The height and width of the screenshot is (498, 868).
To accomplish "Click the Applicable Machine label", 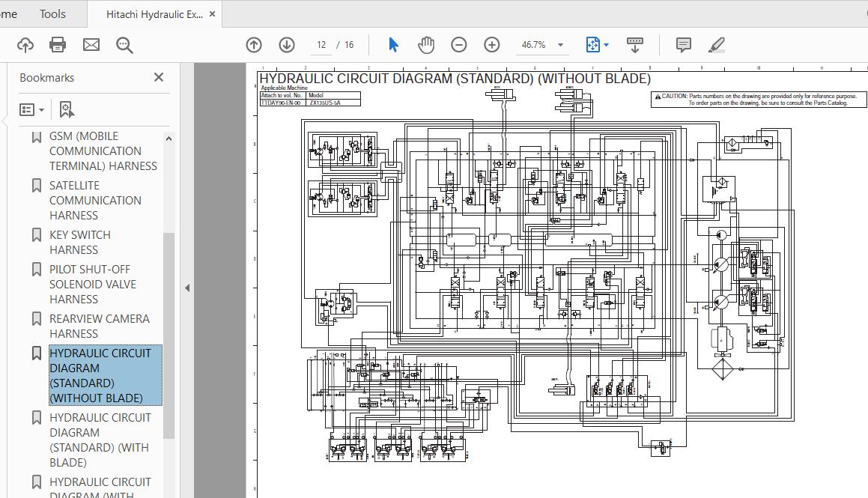I will click(x=284, y=88).
